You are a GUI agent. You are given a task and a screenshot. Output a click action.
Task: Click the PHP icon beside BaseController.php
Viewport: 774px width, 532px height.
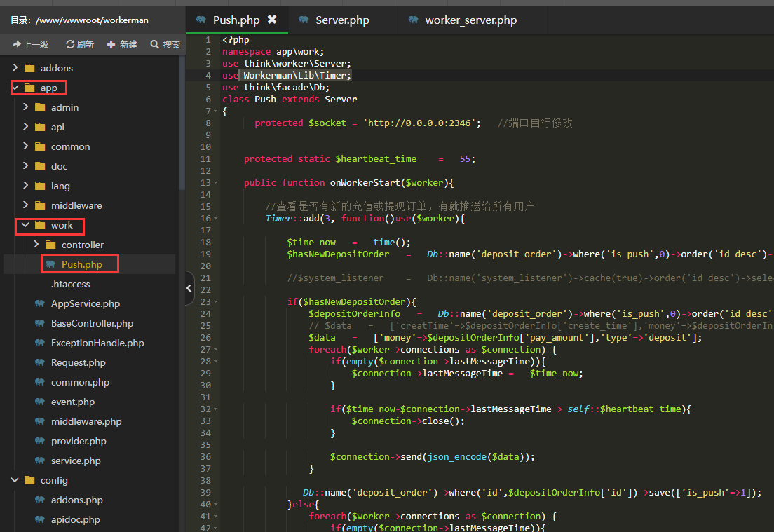[x=40, y=323]
